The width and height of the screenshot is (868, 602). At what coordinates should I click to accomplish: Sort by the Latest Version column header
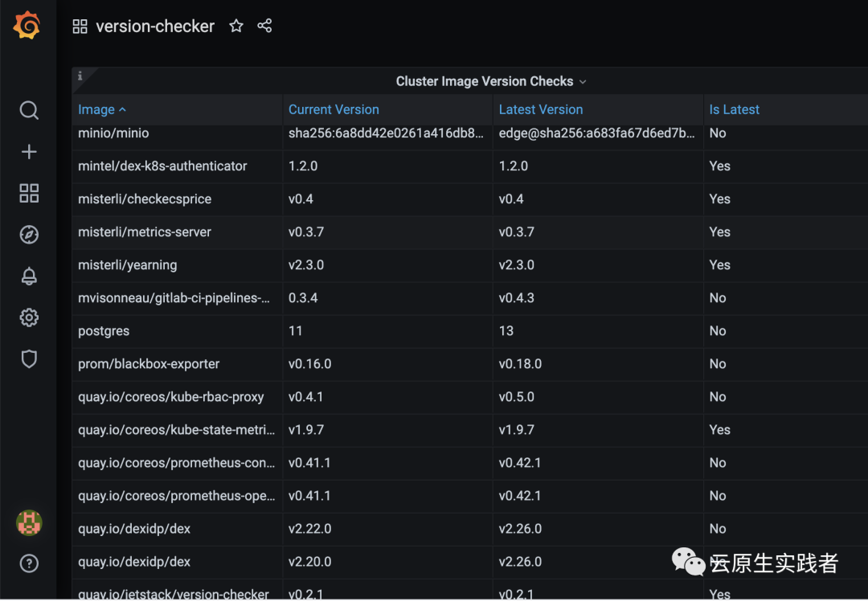coord(541,109)
